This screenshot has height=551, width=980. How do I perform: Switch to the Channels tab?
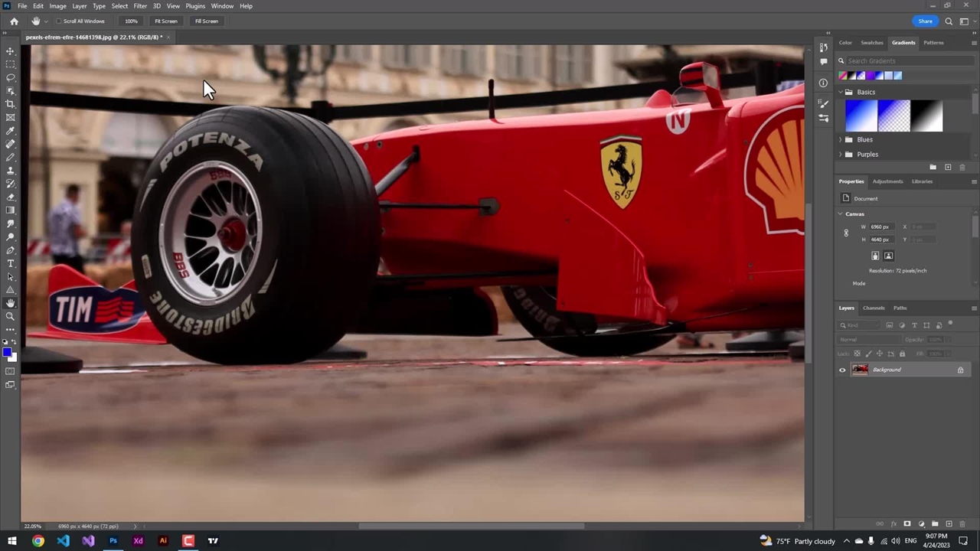874,308
